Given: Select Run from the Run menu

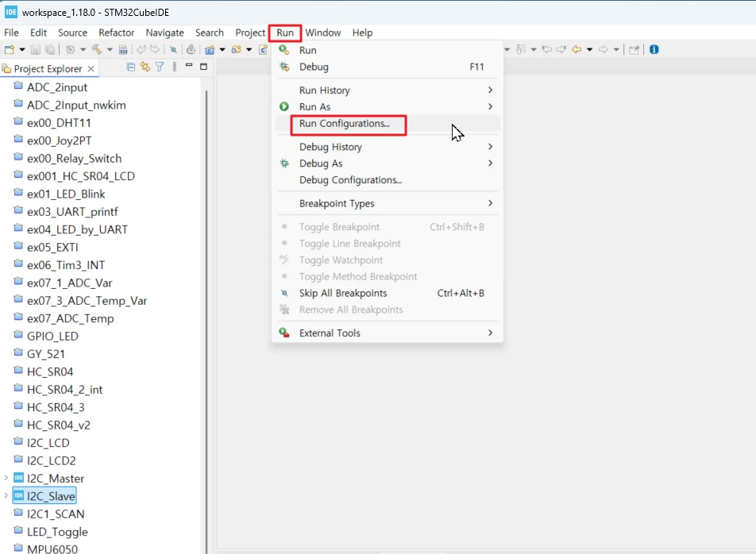Looking at the screenshot, I should coord(388,50).
